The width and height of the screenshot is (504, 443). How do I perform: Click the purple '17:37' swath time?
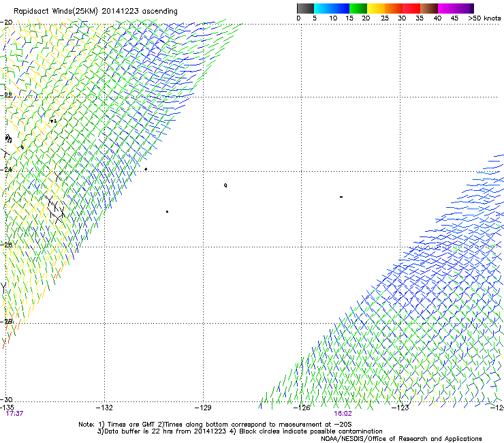(x=14, y=414)
